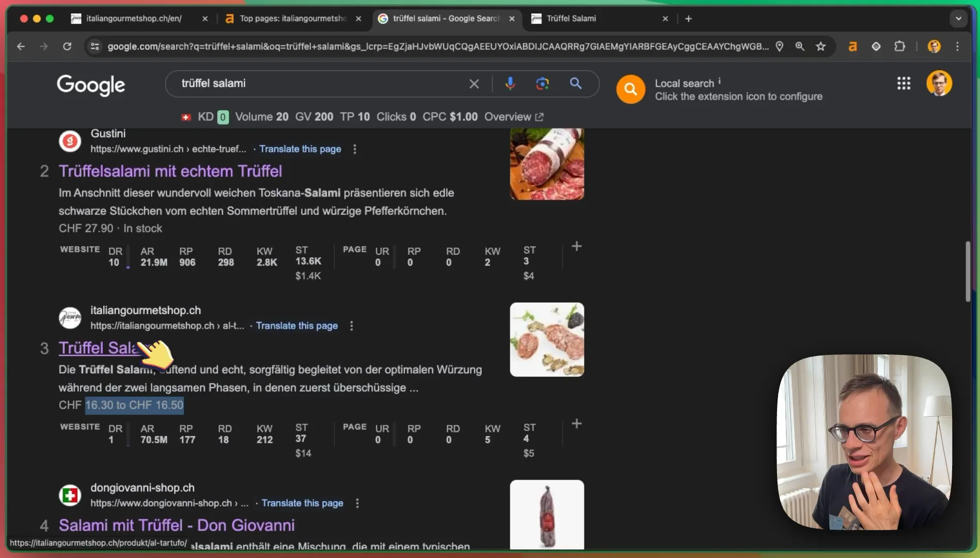The image size is (980, 558).
Task: Open the tab list dropdown arrow
Action: [x=958, y=19]
